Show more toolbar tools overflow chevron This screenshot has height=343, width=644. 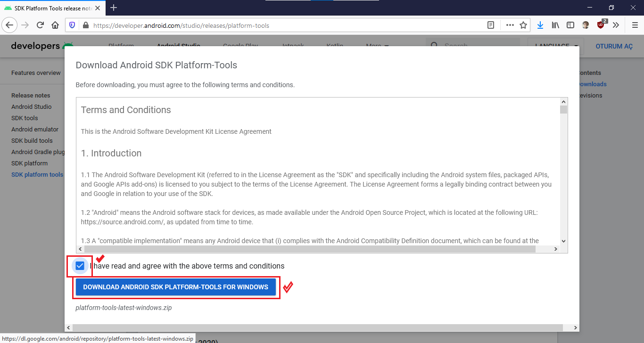coord(616,25)
